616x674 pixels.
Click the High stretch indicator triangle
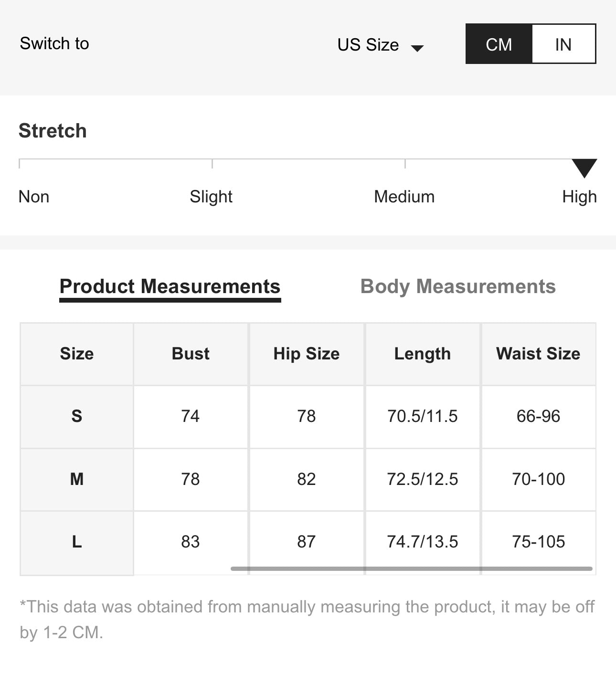point(584,168)
